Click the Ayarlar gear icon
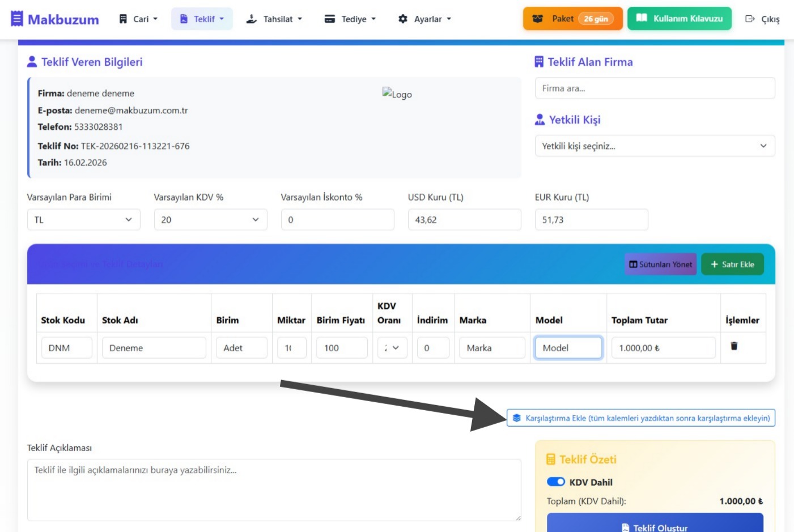Viewport: 794px width, 532px height. coord(403,19)
